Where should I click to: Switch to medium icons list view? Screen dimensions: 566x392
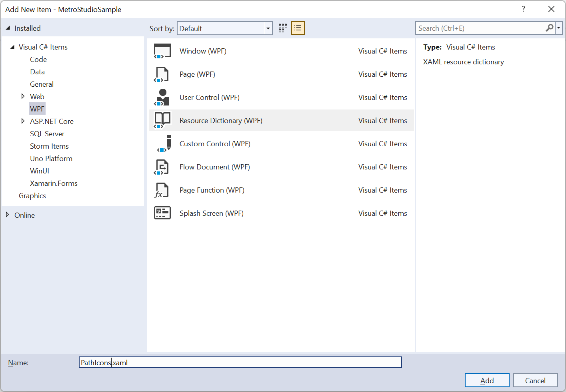coord(298,28)
